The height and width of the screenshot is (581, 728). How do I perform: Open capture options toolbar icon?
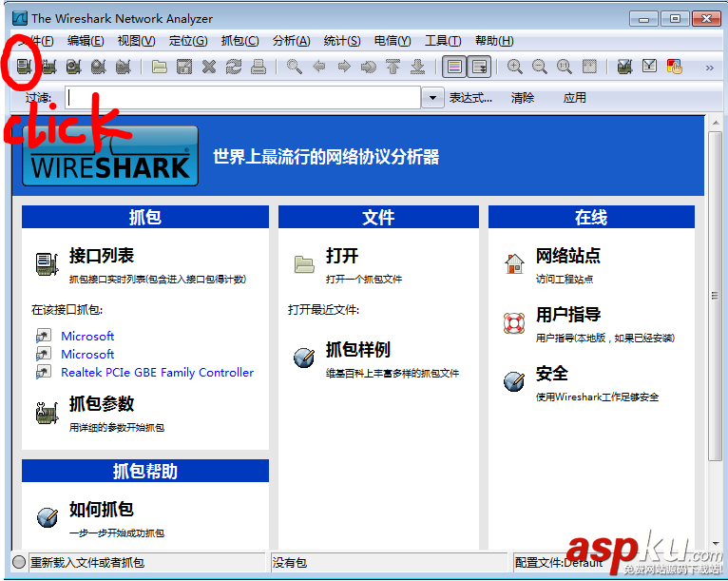point(48,67)
